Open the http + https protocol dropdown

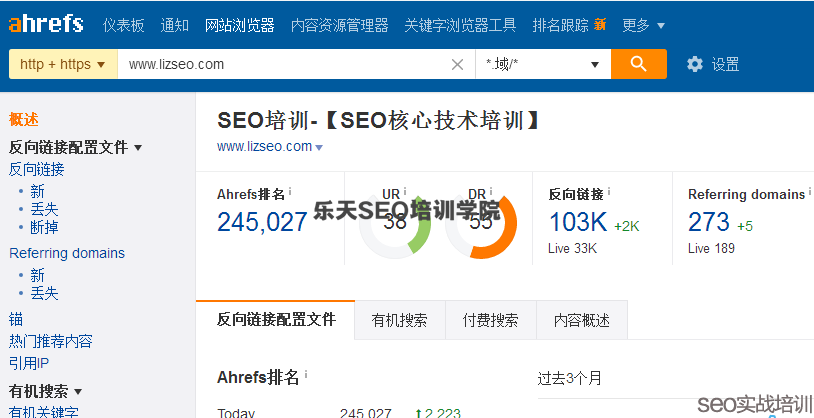tap(63, 64)
